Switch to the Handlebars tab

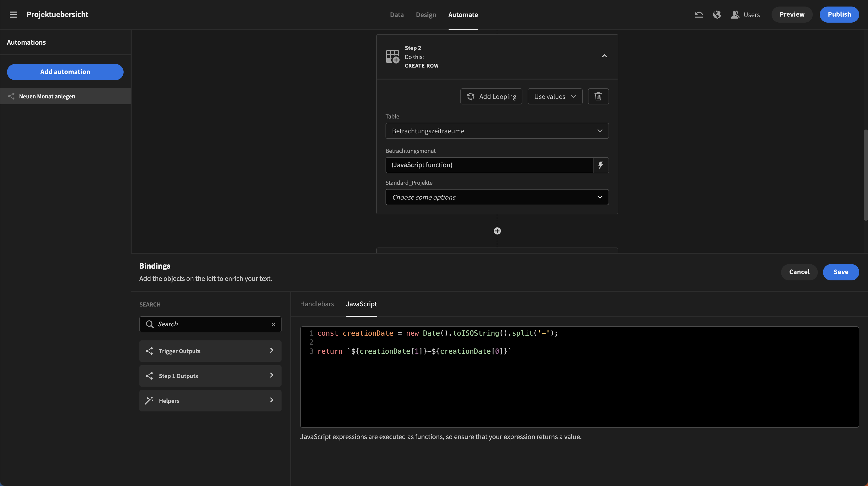click(x=317, y=304)
